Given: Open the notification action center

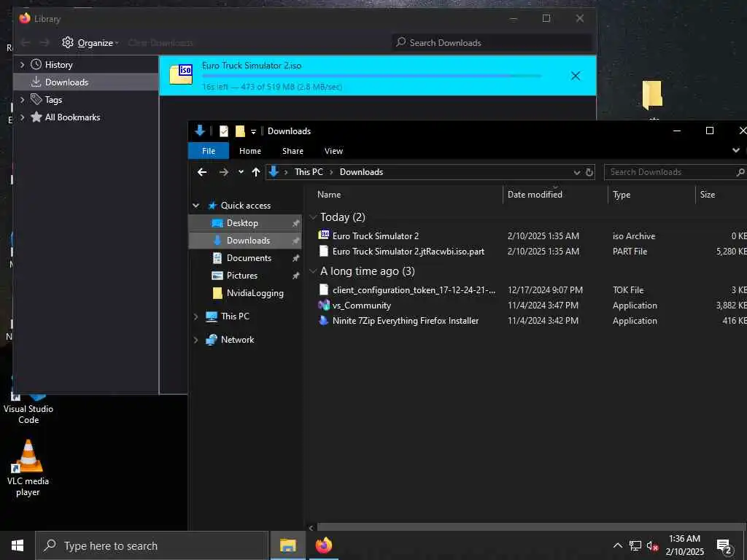Looking at the screenshot, I should 724,546.
